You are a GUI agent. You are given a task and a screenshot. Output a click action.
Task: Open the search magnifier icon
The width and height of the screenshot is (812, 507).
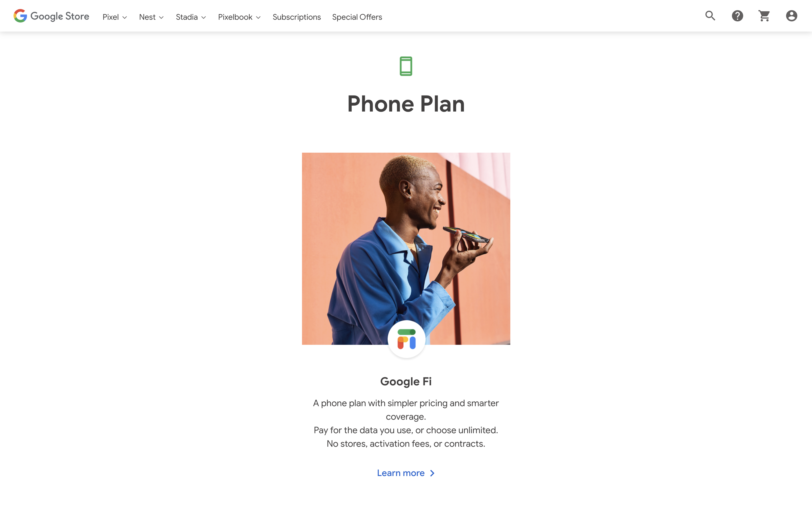pyautogui.click(x=710, y=16)
